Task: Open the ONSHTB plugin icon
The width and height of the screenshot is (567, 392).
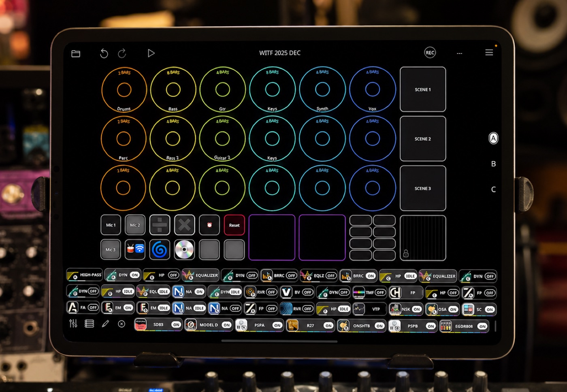Action: coord(343,326)
